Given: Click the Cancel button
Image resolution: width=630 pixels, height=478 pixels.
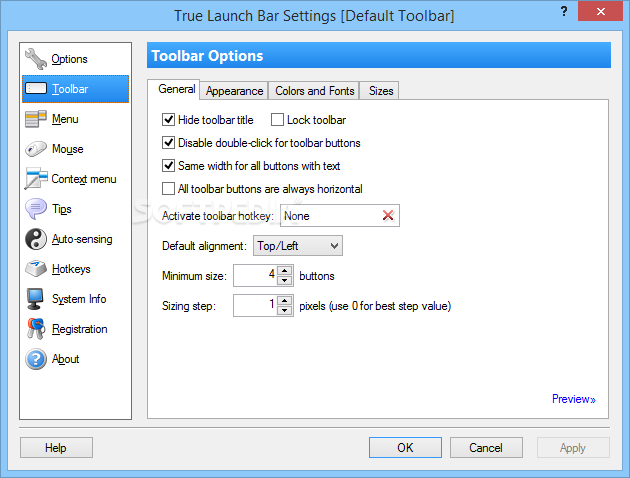Looking at the screenshot, I should tap(486, 447).
